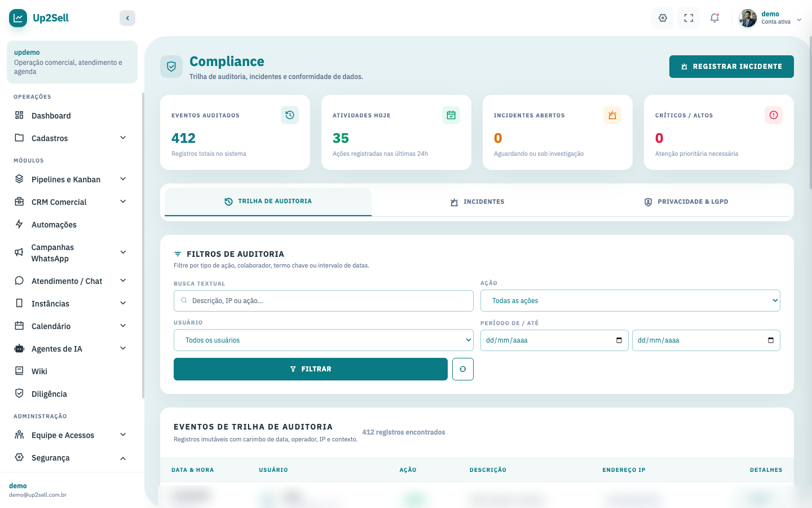Open the Todas as ações dropdown
The width and height of the screenshot is (812, 508).
(630, 301)
